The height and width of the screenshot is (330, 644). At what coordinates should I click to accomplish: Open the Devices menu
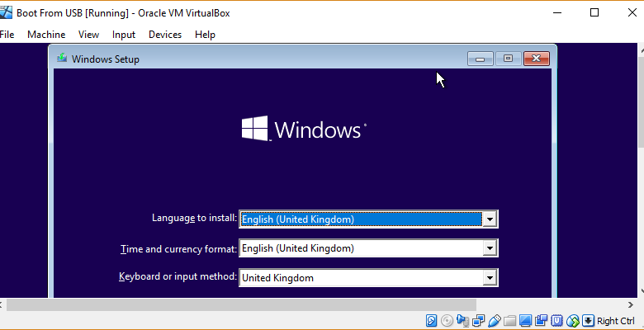165,35
